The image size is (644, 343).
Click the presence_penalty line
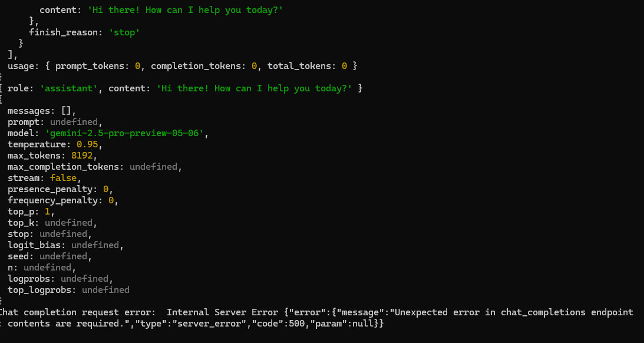(x=59, y=189)
